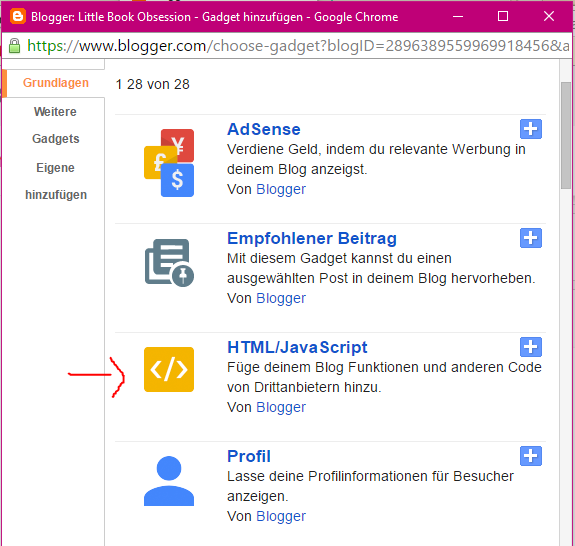Image resolution: width=575 pixels, height=546 pixels.
Task: Open the Empfohlener Beitrag title link
Action: pyautogui.click(x=312, y=238)
